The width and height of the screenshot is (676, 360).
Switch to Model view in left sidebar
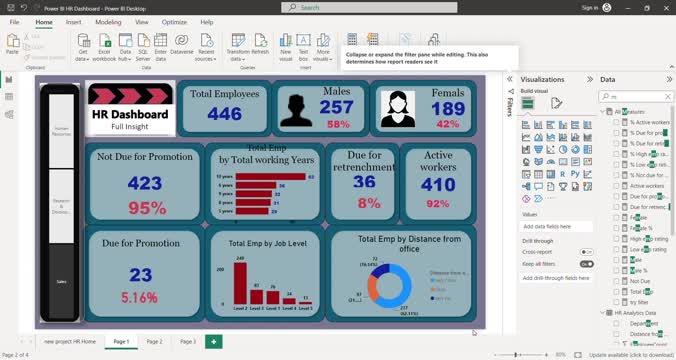(9, 114)
